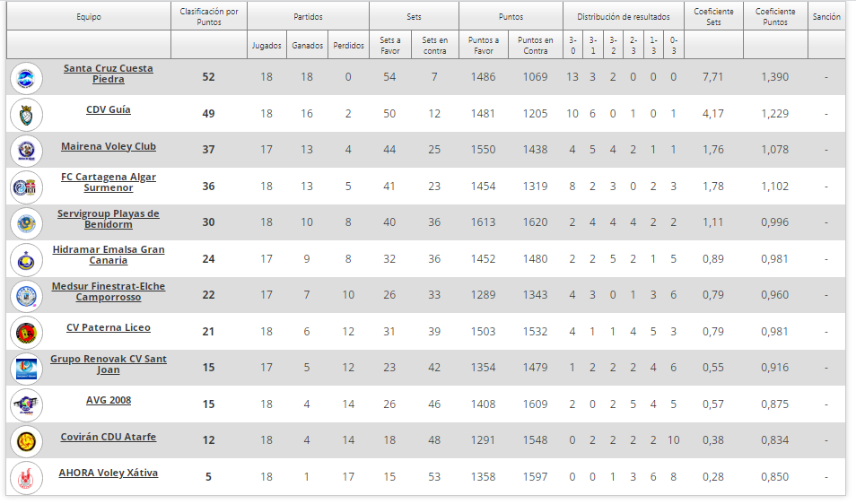Viewport: 856px width, 504px height.
Task: Click the 1,229 points coefficient for CDV Guía
Action: point(774,114)
